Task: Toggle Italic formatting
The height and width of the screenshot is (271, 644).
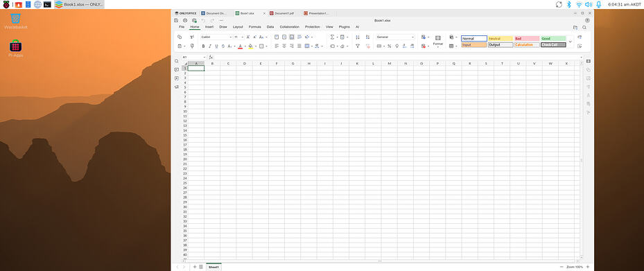Action: click(x=210, y=46)
